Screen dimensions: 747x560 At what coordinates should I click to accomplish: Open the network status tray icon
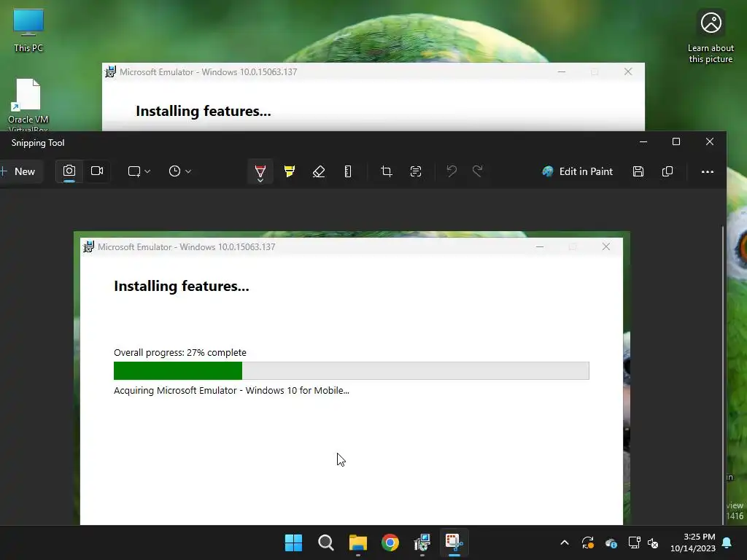click(634, 542)
